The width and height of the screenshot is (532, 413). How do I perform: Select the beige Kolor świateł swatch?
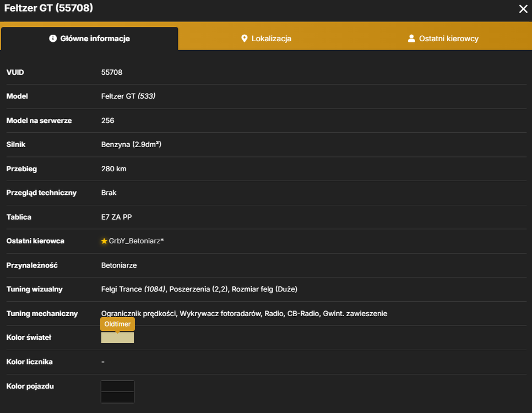click(117, 338)
